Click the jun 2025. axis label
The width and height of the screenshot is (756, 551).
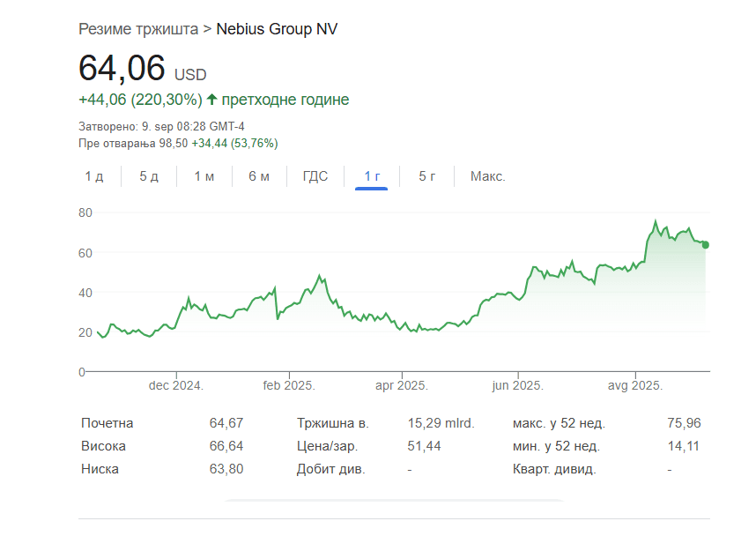[518, 385]
